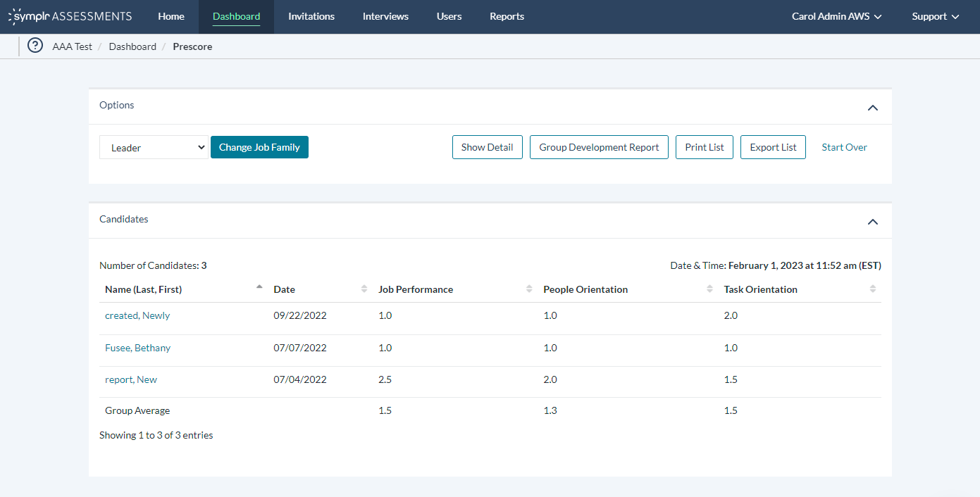Sort by People Orientation column arrows
980x497 pixels.
pyautogui.click(x=709, y=289)
